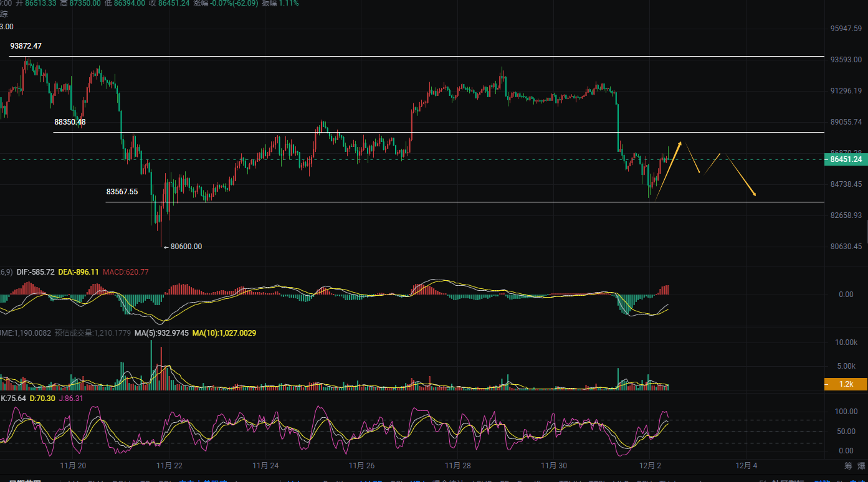868x482 pixels.
Task: Click the DIF:-585.72 indicator legend
Action: pos(36,272)
